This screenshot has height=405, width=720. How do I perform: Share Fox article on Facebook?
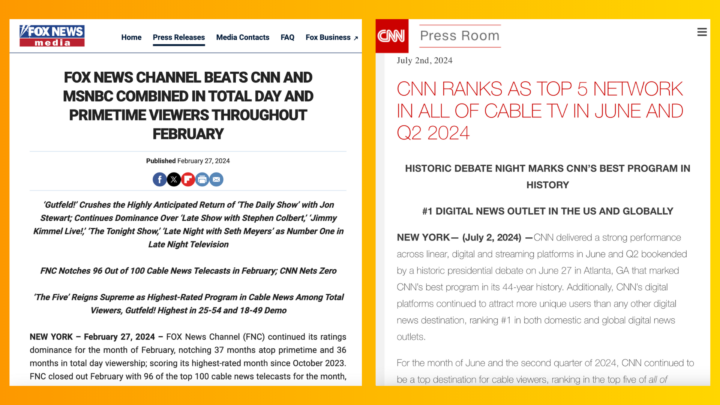159,179
